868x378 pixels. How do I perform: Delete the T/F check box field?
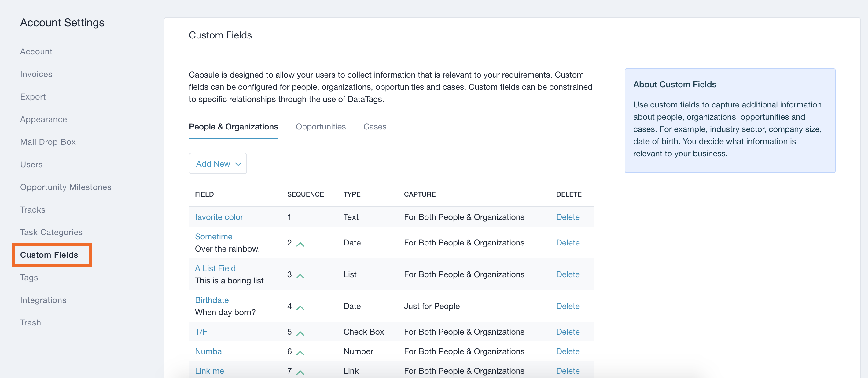point(568,332)
